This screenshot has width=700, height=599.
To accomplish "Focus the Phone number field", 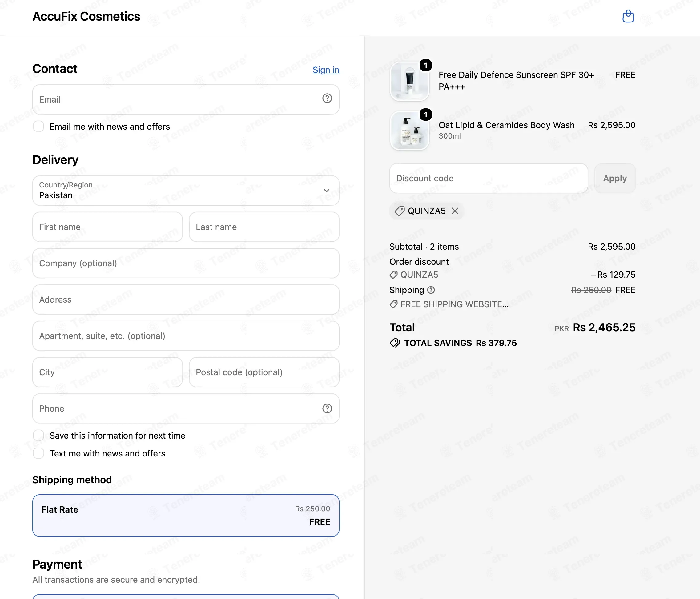I will tap(186, 408).
